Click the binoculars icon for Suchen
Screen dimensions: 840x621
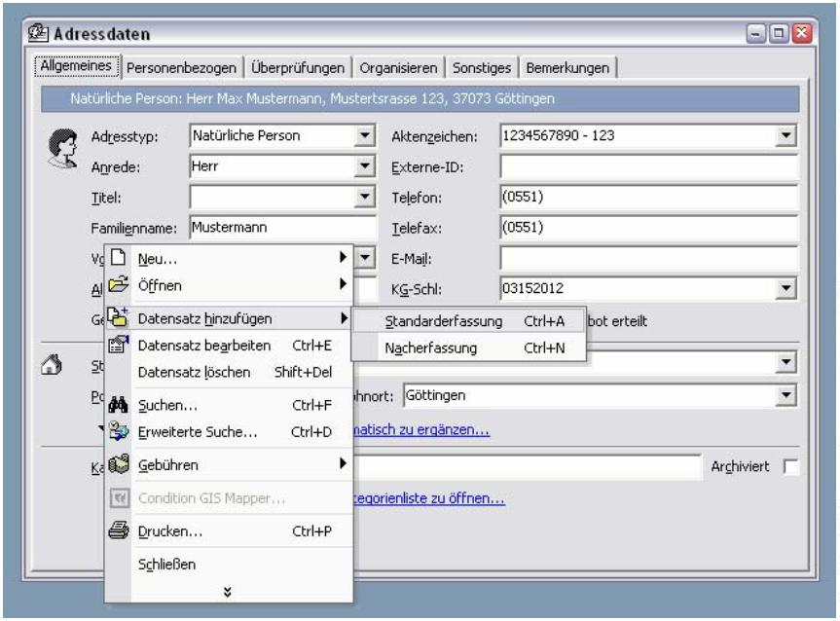click(x=120, y=404)
